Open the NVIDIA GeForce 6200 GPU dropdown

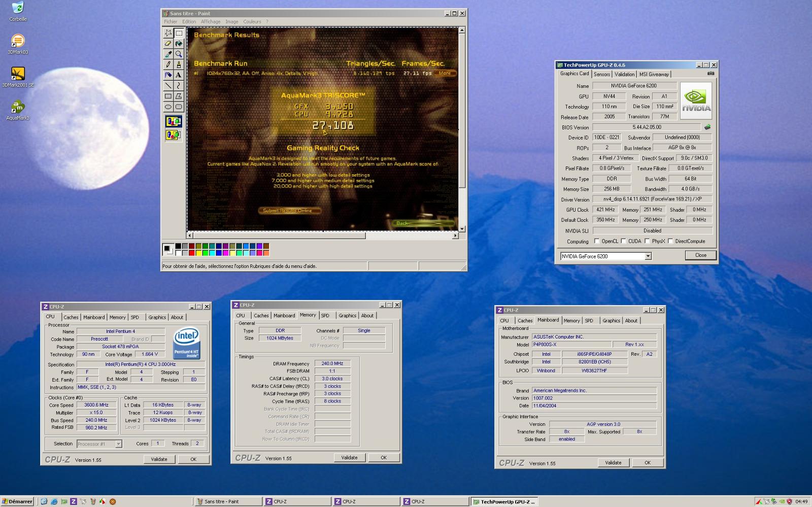click(x=648, y=256)
